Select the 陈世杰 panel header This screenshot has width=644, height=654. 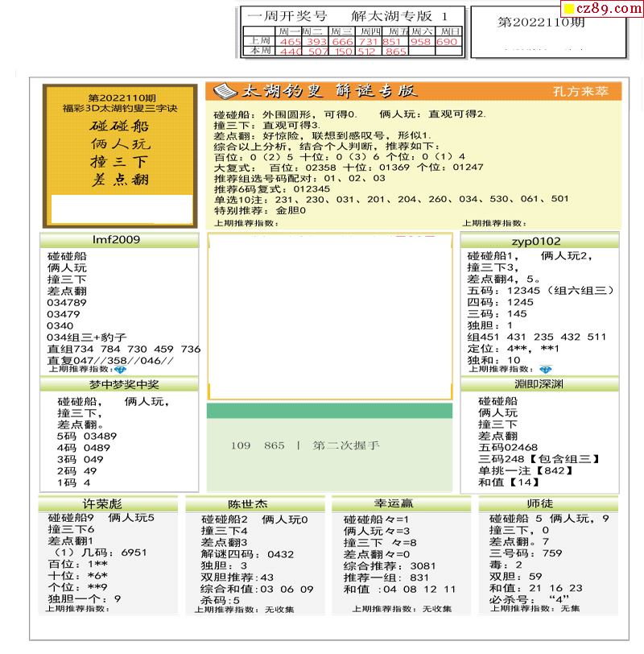pyautogui.click(x=255, y=504)
